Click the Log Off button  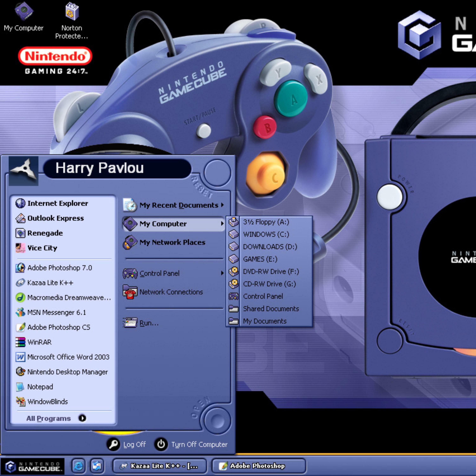126,444
